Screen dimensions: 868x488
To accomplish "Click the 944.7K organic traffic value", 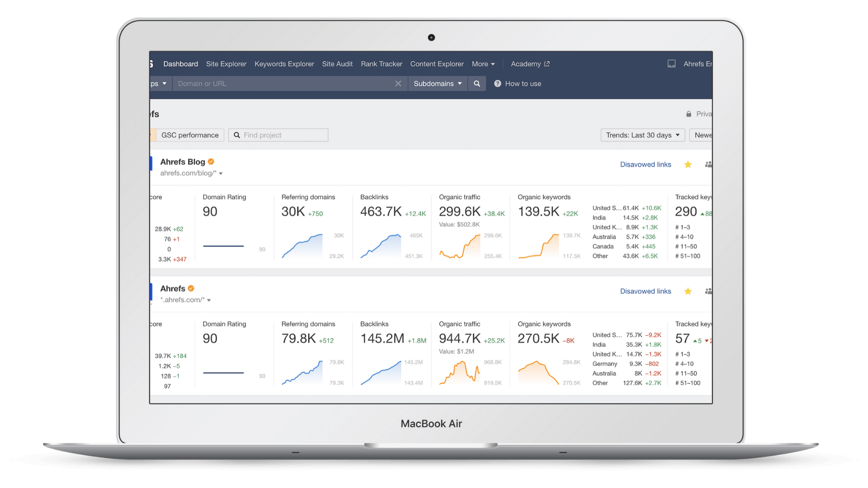I will (x=459, y=338).
